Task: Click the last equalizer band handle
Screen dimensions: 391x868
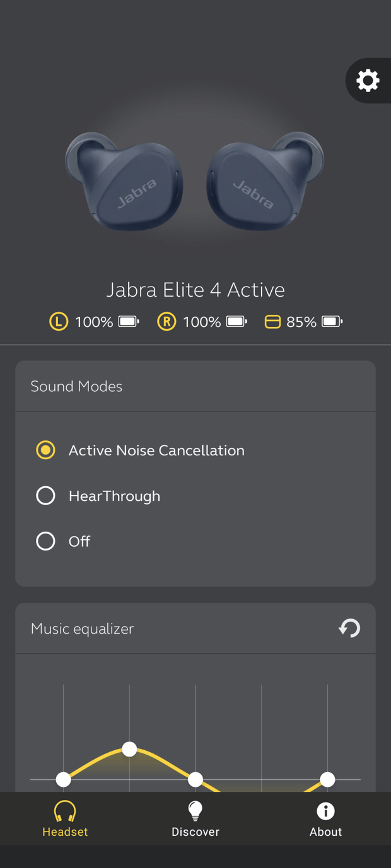Action: click(x=327, y=780)
